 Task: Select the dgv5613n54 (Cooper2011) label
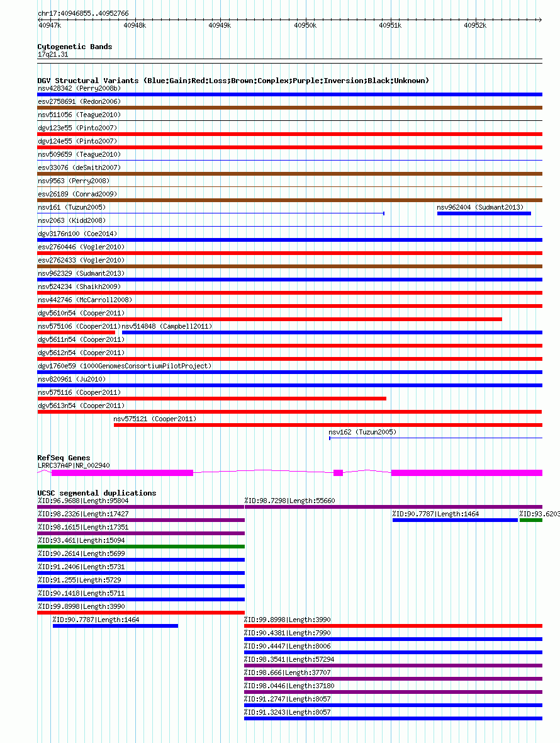click(81, 407)
